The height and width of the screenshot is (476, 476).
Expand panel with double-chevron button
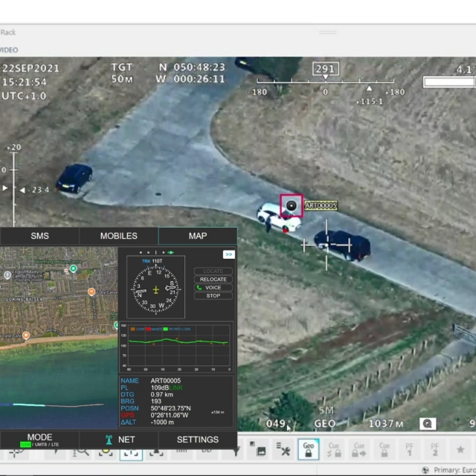point(229,254)
